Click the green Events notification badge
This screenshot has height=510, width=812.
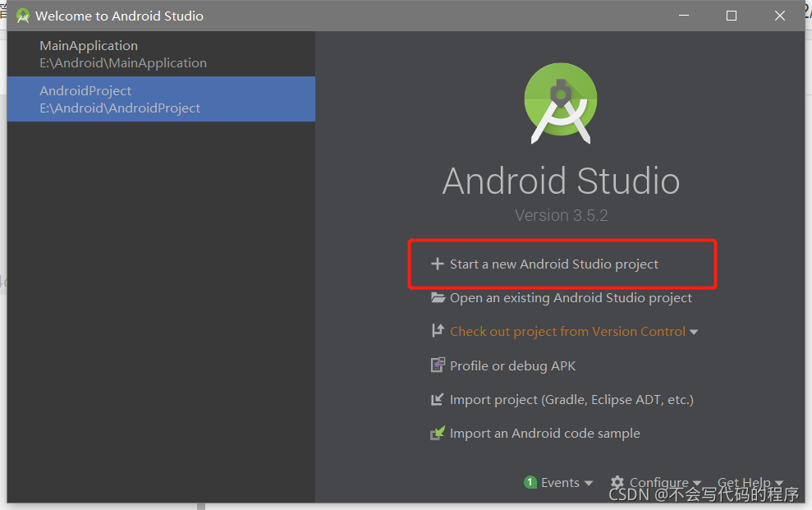tap(530, 483)
